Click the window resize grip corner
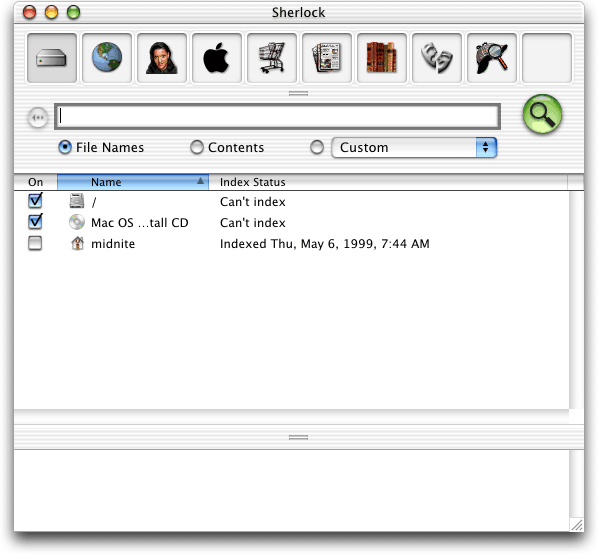 pos(577,525)
